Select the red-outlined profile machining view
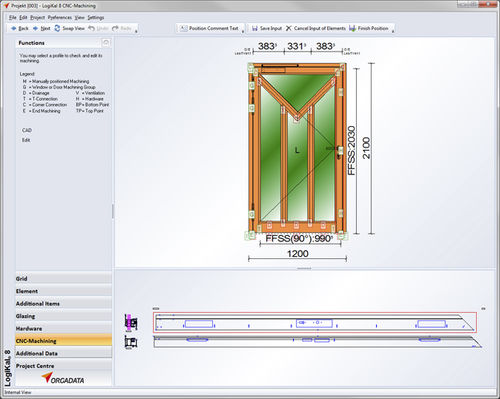 tap(315, 323)
